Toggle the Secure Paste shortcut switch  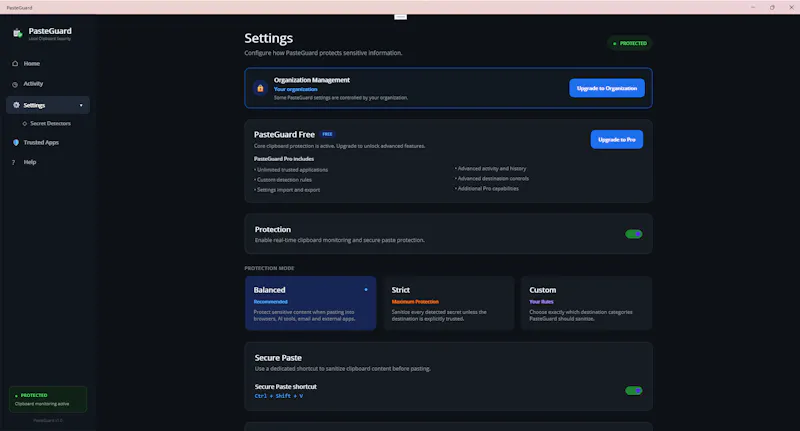[633, 391]
